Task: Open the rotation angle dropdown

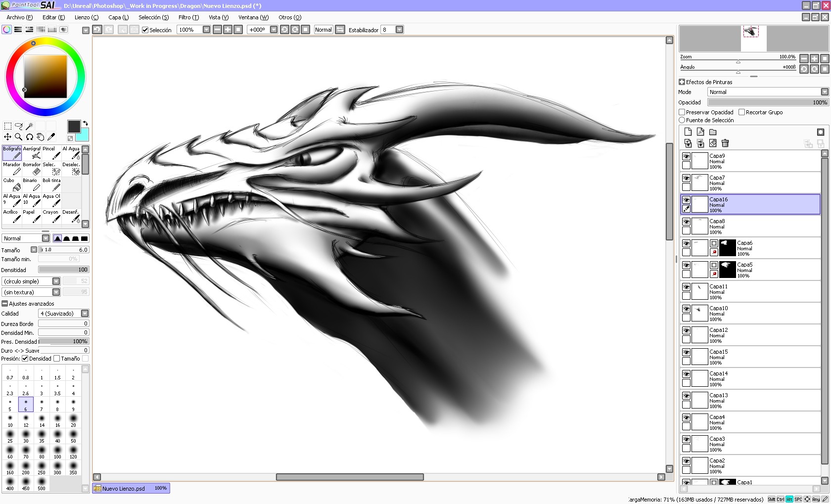Action: point(274,30)
